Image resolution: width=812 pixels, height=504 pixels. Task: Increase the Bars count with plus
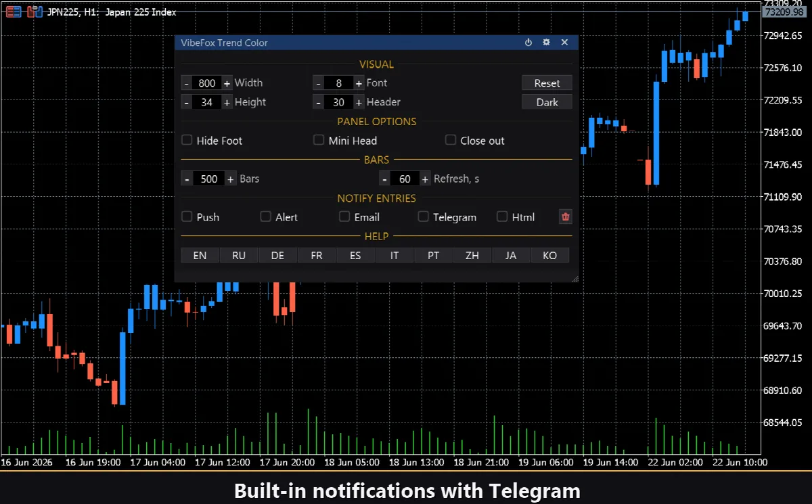click(x=231, y=179)
